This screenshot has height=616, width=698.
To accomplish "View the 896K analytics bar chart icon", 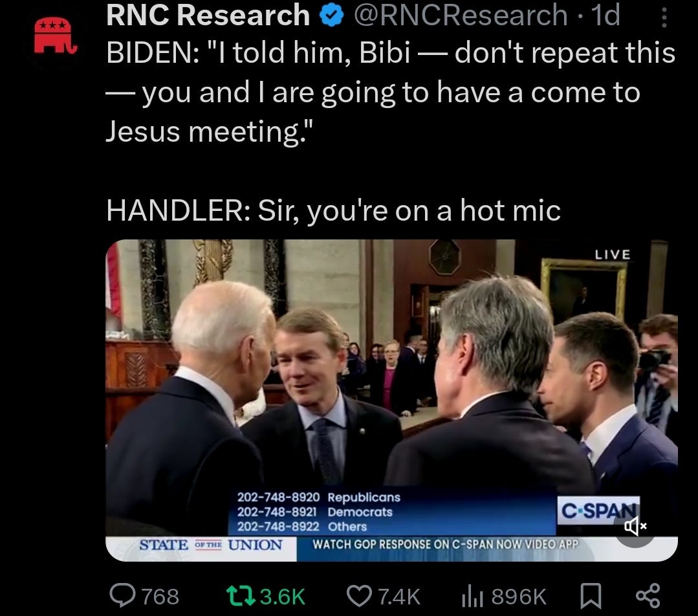I will pyautogui.click(x=472, y=596).
